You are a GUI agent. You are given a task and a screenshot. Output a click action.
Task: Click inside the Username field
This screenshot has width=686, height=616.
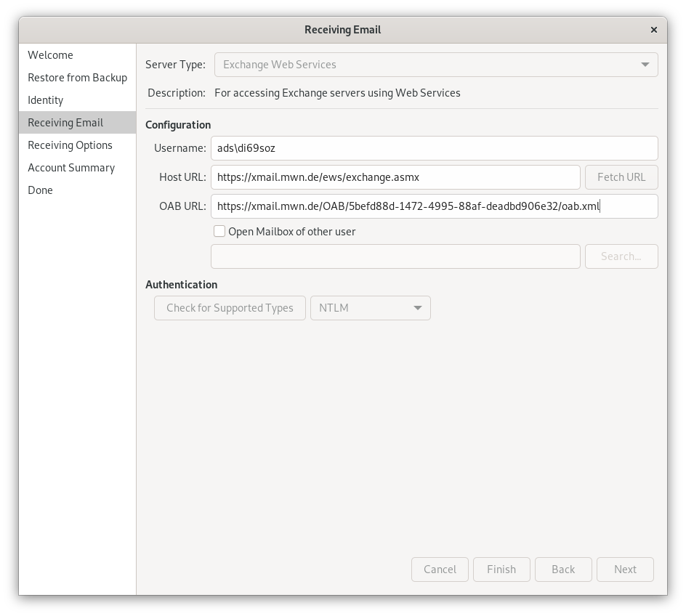[x=434, y=147]
